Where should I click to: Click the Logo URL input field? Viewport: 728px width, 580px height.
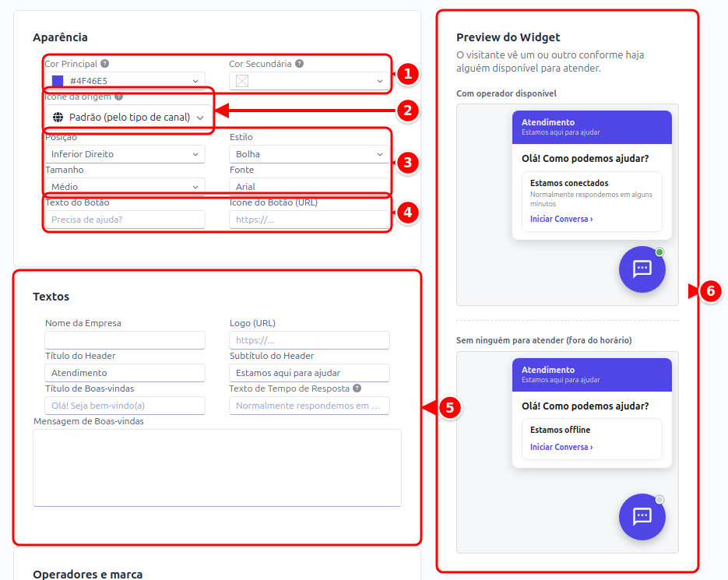(309, 340)
